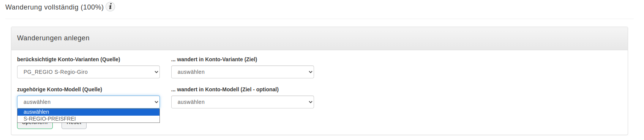644x140 pixels.
Task: Select the highlighted auswählen option in list
Action: point(88,112)
